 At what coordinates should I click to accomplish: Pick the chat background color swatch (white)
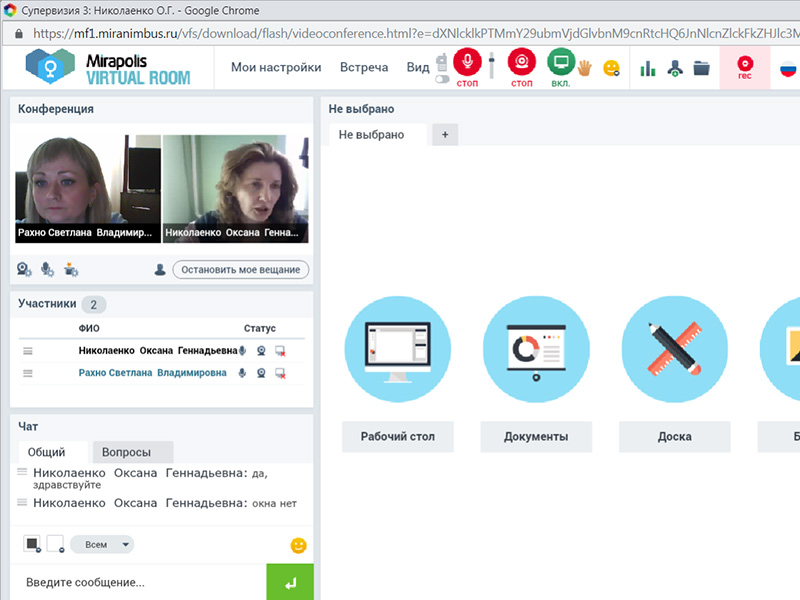point(55,544)
